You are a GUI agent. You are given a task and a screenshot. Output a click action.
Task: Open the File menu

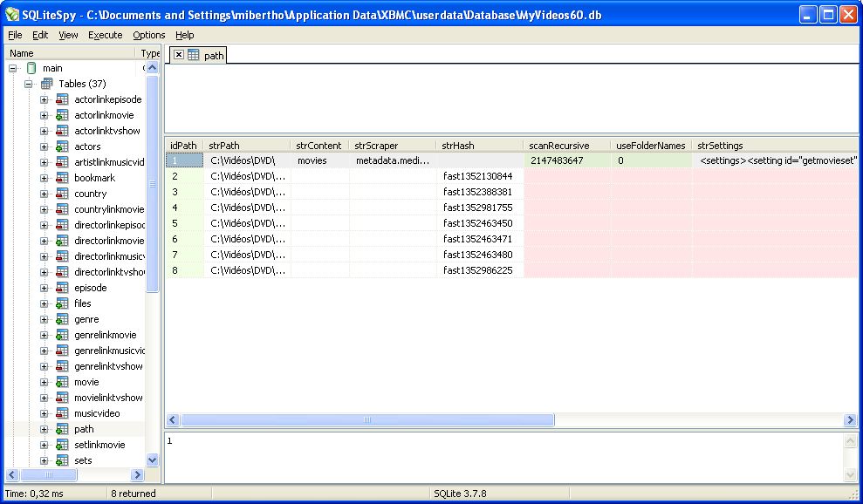tap(15, 35)
